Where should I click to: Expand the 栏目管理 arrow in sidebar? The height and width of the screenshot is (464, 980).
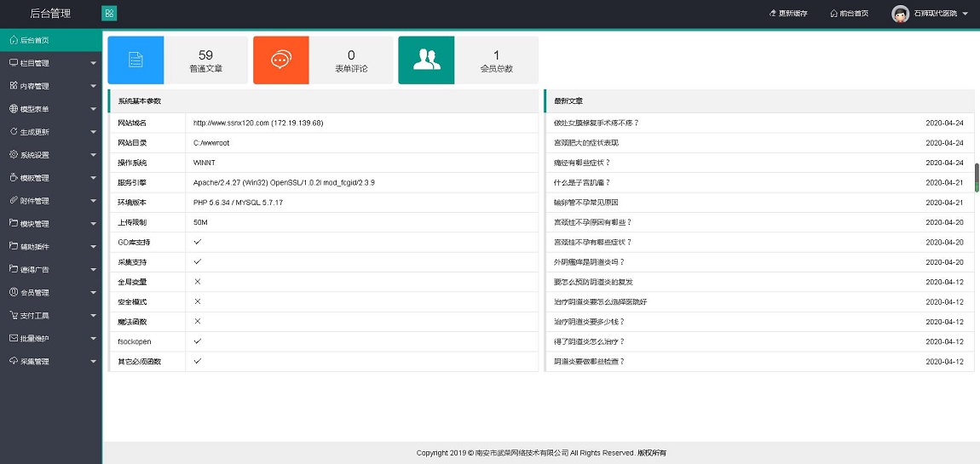point(93,63)
